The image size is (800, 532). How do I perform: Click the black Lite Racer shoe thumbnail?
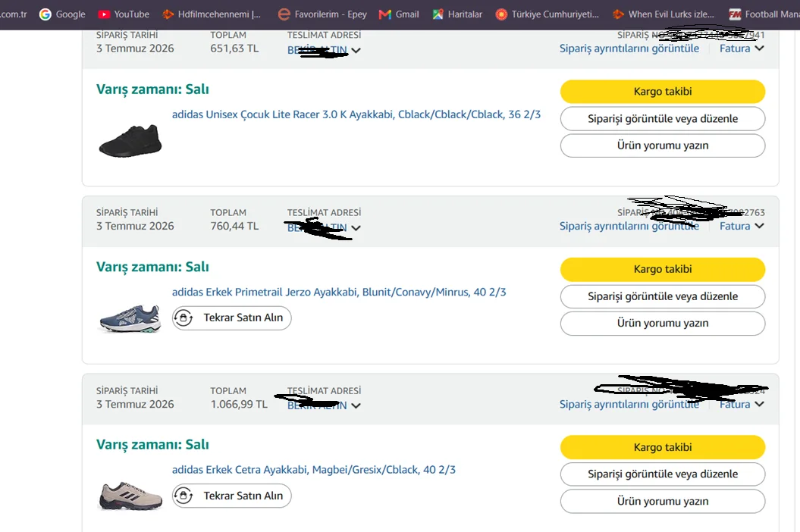(130, 141)
